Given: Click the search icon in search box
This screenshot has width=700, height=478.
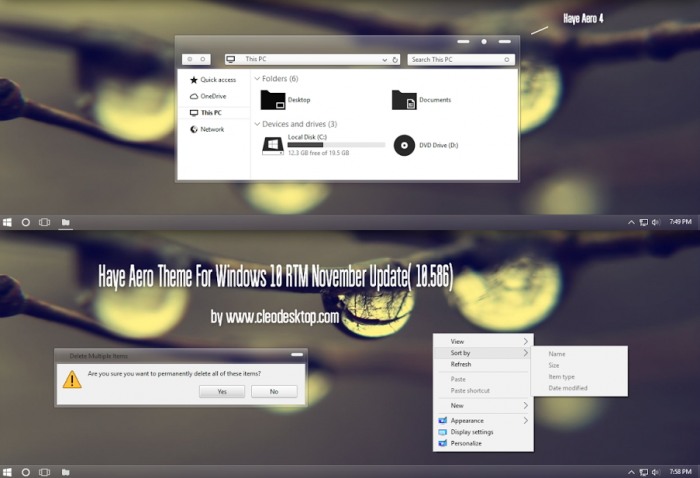Looking at the screenshot, I should coord(507,60).
